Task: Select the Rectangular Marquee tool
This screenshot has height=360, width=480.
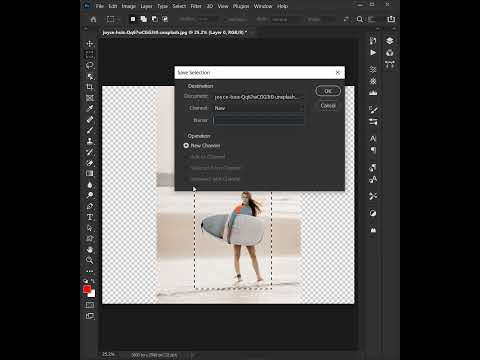Action: pos(90,54)
